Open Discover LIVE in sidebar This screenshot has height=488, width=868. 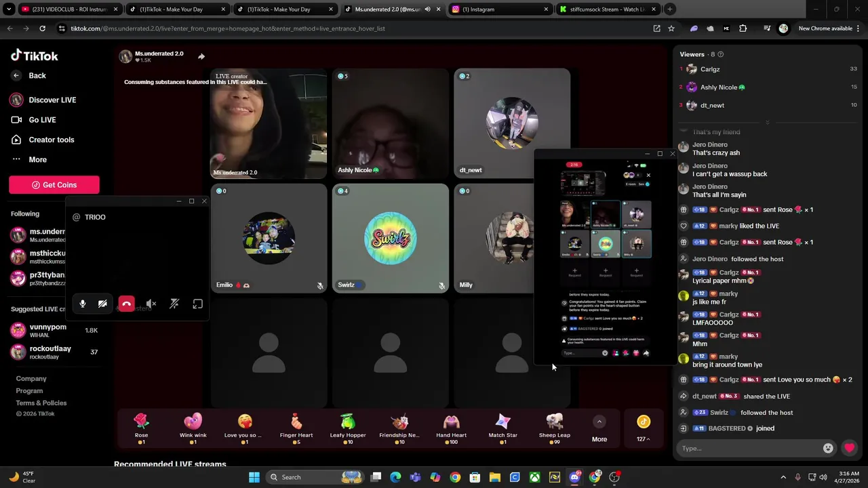click(43, 100)
